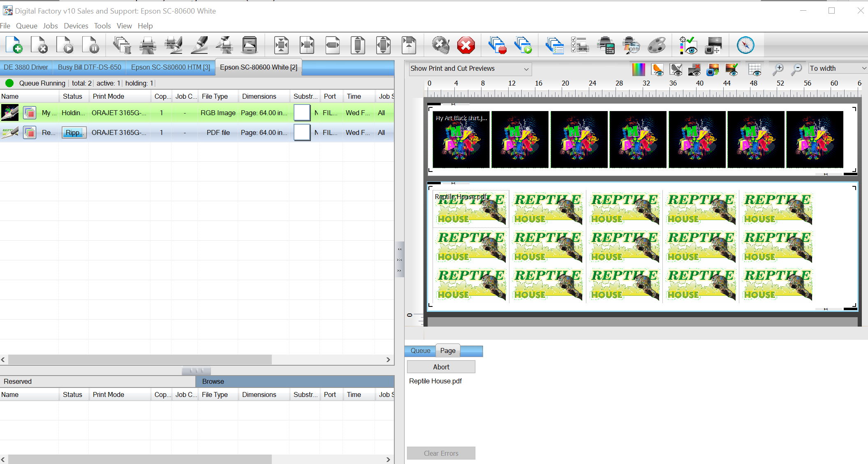The image size is (868, 464).
Task: Select the Browse pane header
Action: (x=295, y=381)
